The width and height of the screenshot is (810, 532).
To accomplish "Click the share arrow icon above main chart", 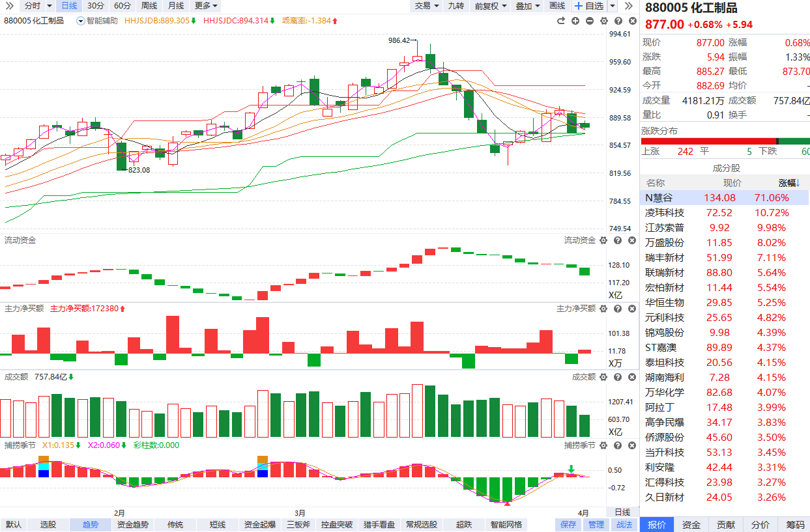I will point(560,21).
